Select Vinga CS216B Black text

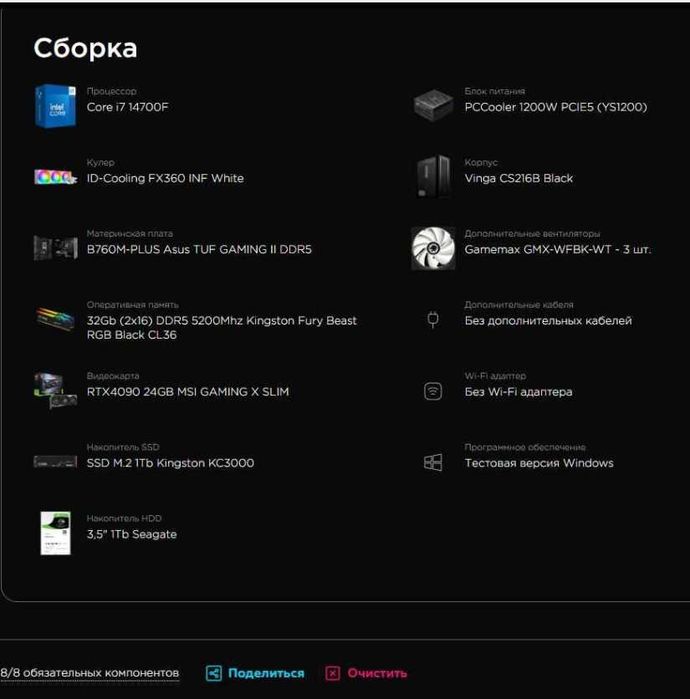tap(519, 178)
